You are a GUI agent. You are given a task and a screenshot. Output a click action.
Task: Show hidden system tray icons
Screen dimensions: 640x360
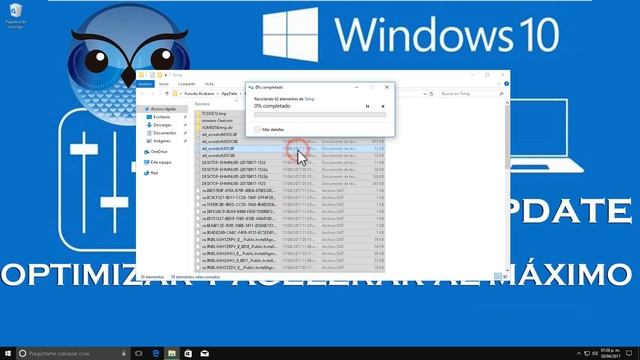tap(578, 353)
